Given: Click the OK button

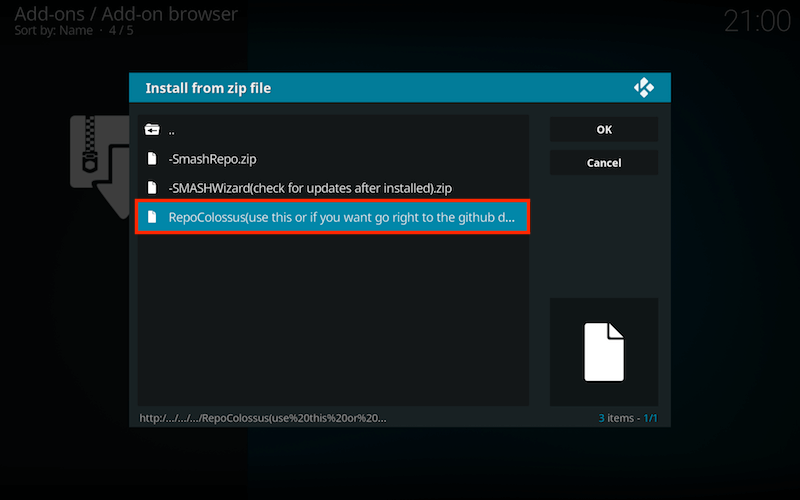Looking at the screenshot, I should (x=604, y=130).
